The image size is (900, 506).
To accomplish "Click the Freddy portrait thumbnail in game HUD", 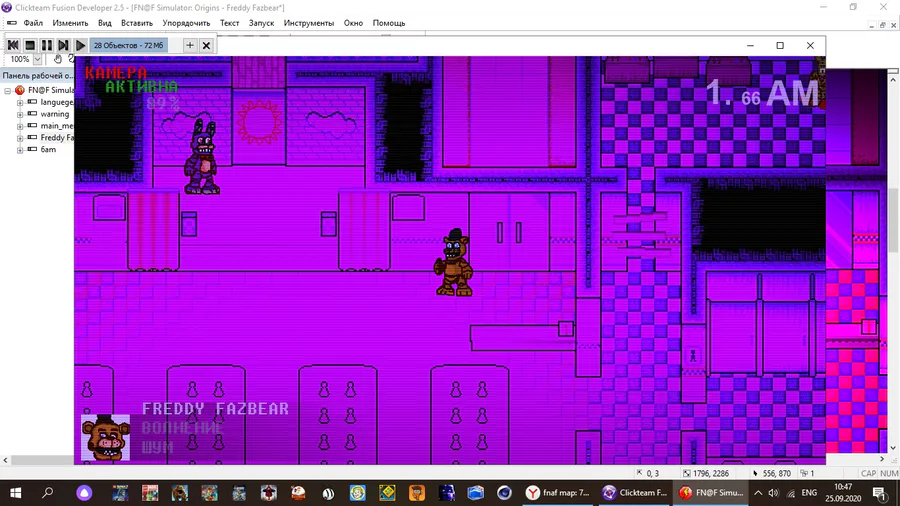I will pyautogui.click(x=106, y=437).
